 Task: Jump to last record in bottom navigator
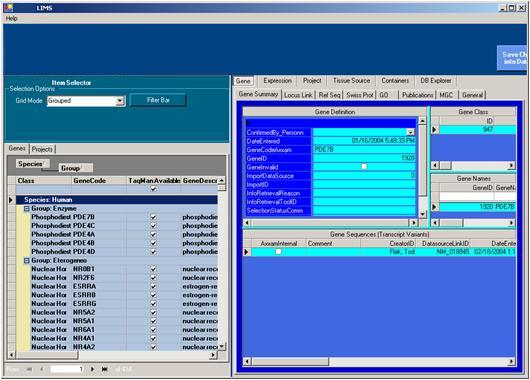[104, 369]
